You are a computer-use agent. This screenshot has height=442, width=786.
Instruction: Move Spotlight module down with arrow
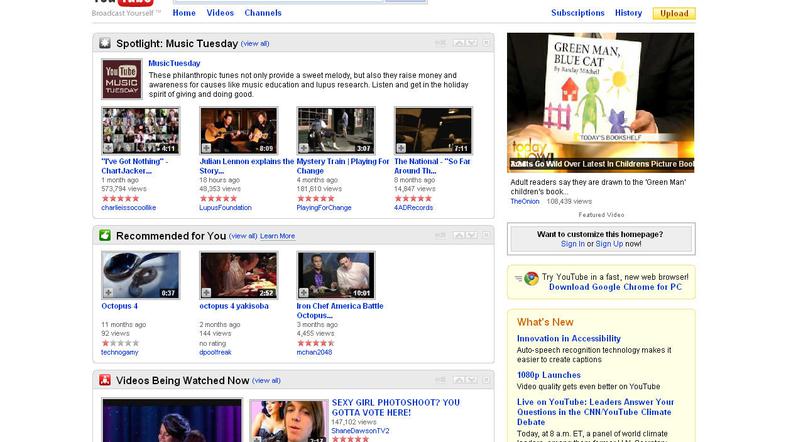click(471, 43)
